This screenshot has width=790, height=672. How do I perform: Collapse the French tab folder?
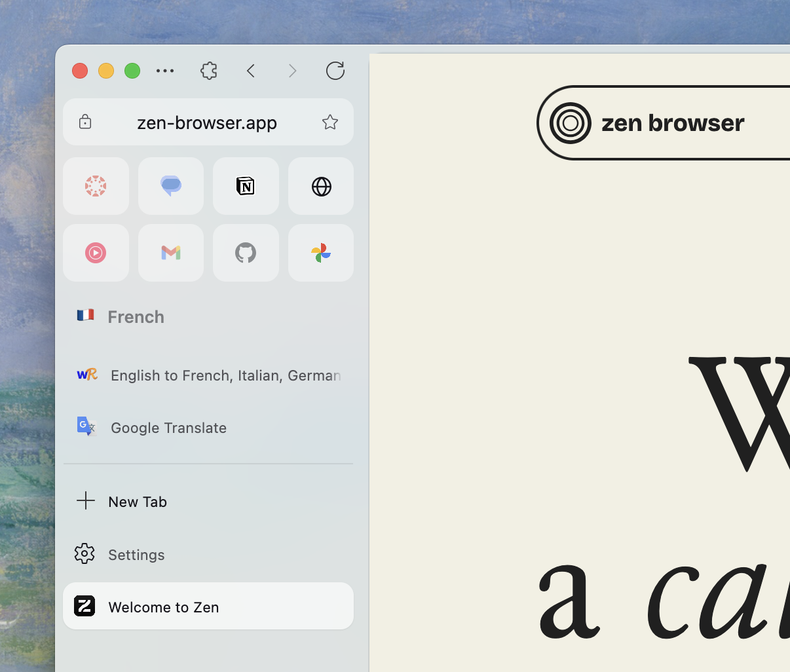pyautogui.click(x=208, y=317)
